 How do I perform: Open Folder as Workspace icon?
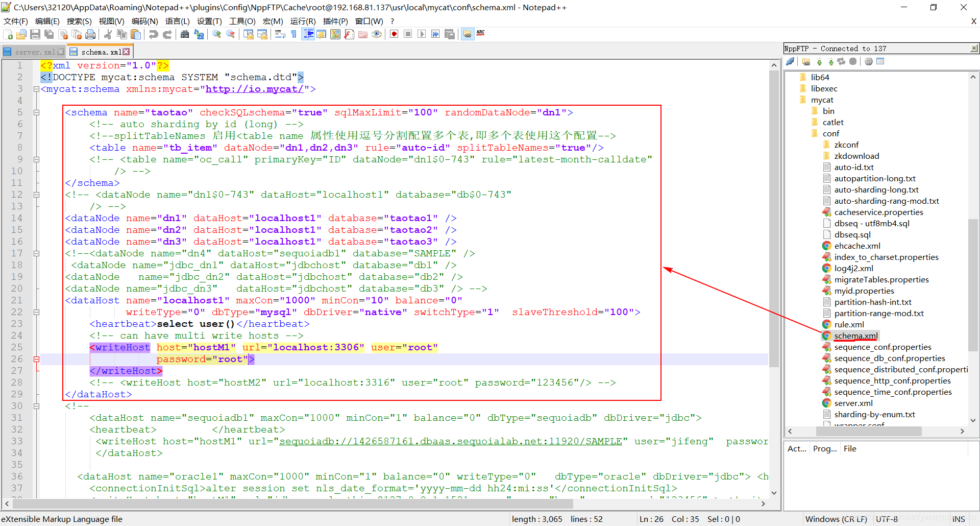click(363, 34)
